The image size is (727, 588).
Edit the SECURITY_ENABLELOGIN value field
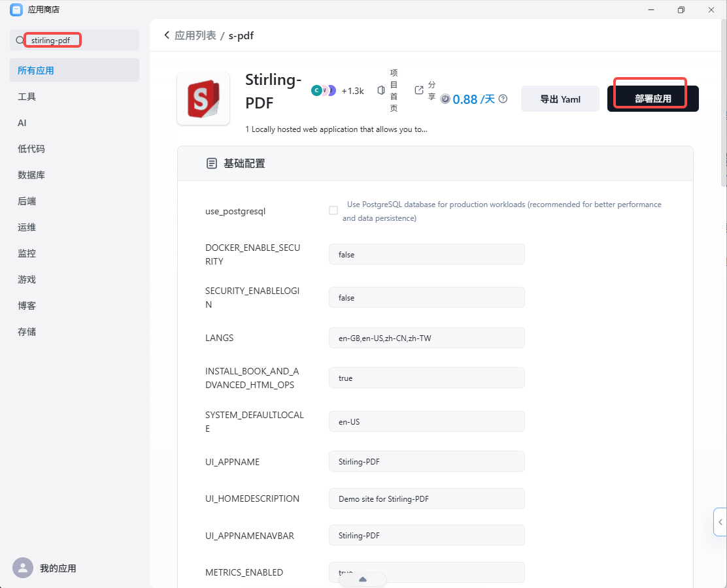pos(426,297)
